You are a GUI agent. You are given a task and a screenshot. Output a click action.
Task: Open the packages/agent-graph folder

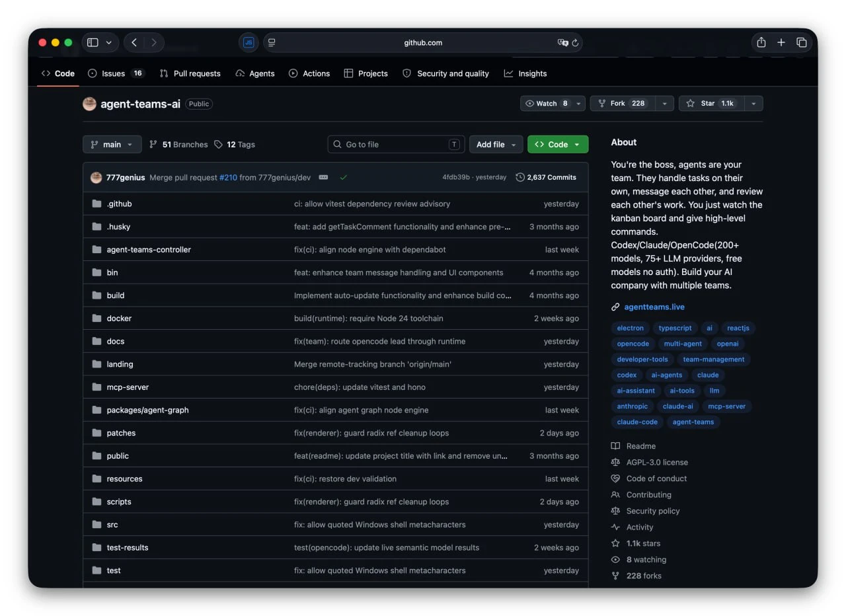(x=147, y=410)
